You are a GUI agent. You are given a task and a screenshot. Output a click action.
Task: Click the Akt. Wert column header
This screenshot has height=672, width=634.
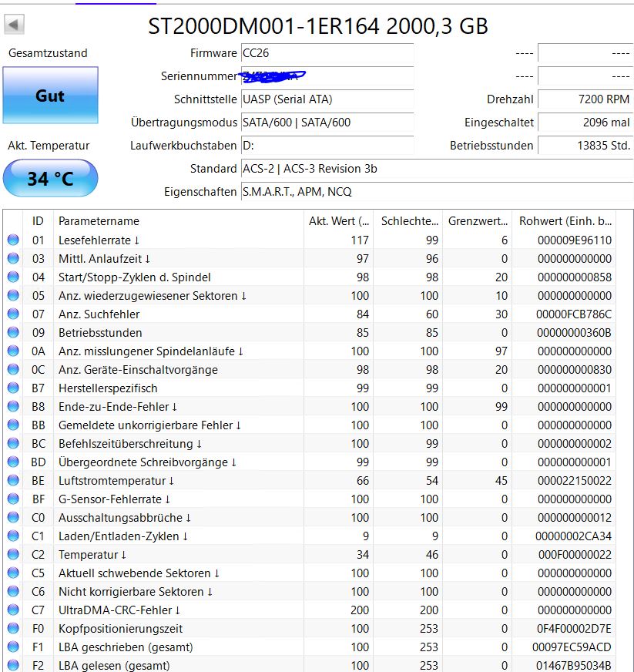tap(338, 220)
